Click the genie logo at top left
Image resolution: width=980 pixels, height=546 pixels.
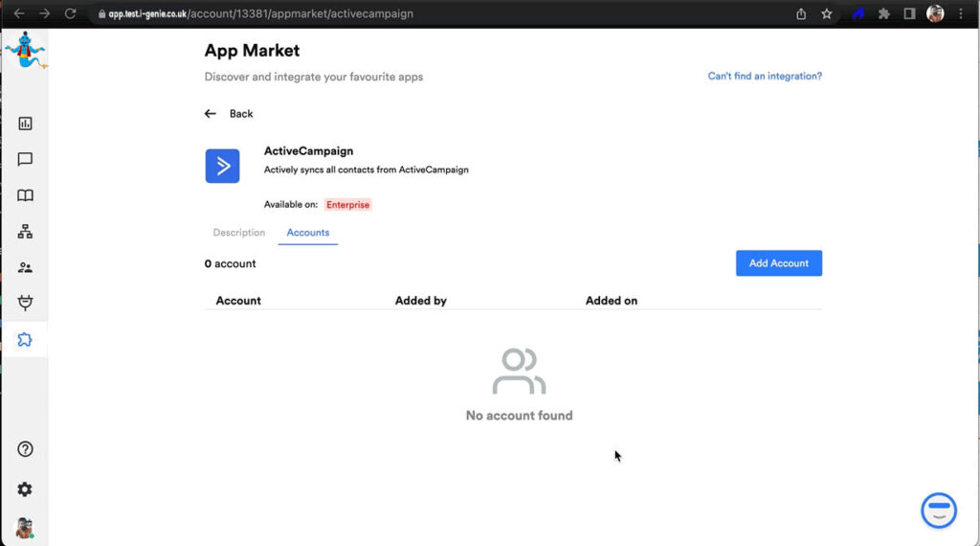pos(23,51)
